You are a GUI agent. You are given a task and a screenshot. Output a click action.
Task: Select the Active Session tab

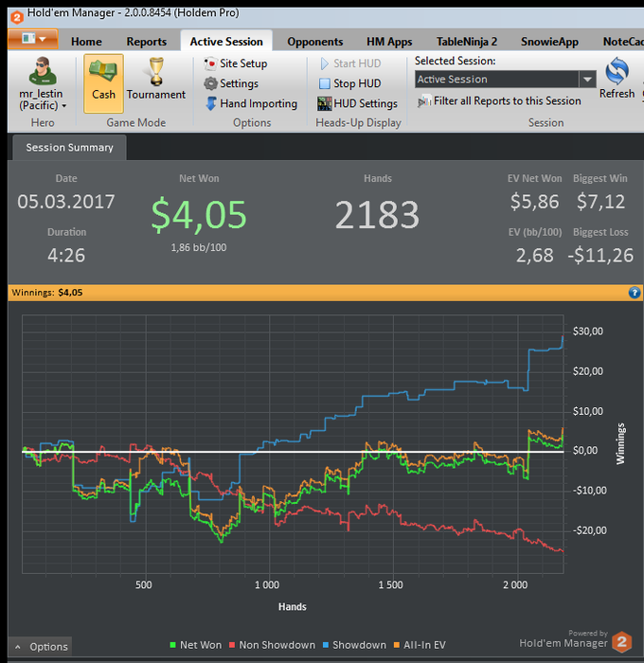(x=226, y=42)
